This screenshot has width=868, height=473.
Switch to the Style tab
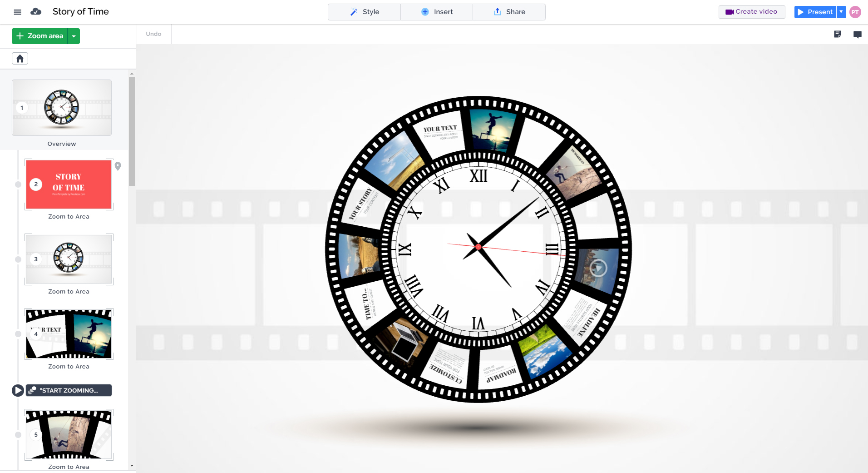pos(364,12)
